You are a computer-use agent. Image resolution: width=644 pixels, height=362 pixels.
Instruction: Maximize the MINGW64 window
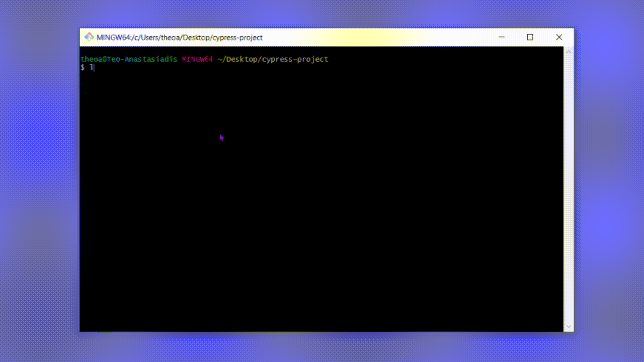[x=530, y=37]
